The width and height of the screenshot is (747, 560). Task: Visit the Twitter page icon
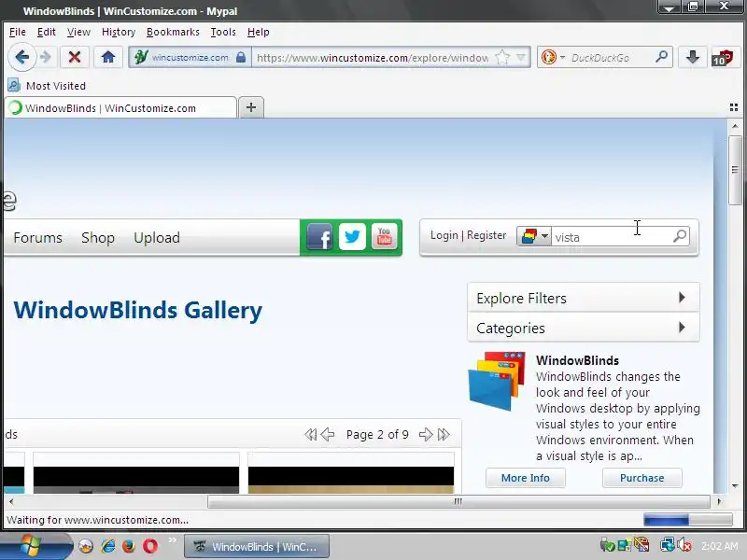pyautogui.click(x=352, y=237)
